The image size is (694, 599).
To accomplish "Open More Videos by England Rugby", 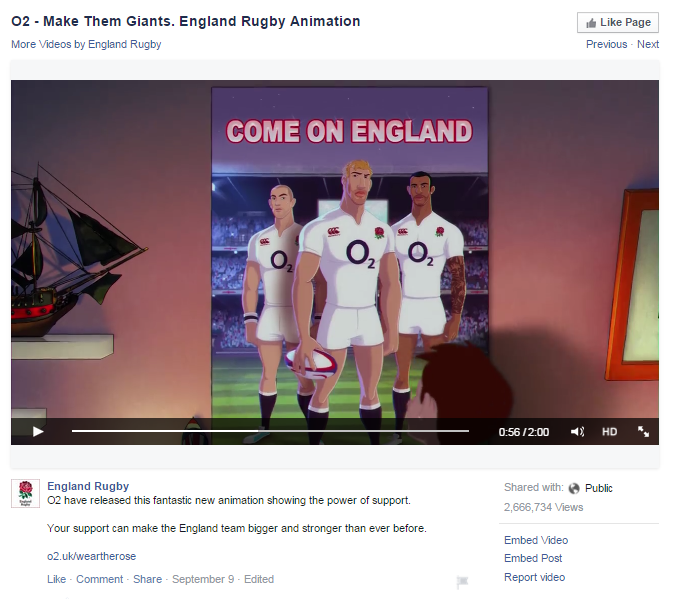I will (86, 44).
